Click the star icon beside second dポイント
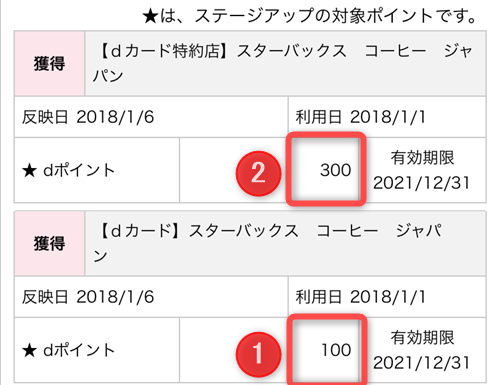The width and height of the screenshot is (500, 385). click(29, 351)
